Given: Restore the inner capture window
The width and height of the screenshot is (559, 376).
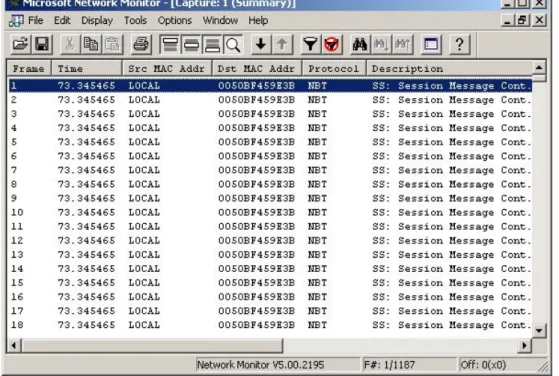Looking at the screenshot, I should pyautogui.click(x=523, y=20).
